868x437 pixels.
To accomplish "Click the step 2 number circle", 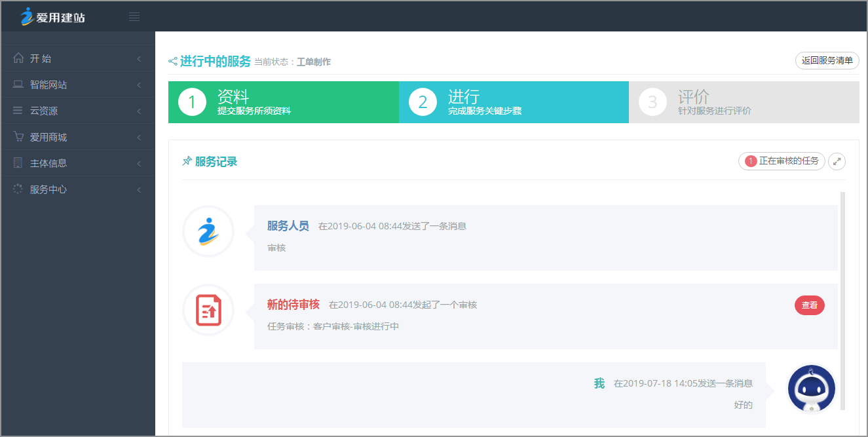I will (x=423, y=102).
